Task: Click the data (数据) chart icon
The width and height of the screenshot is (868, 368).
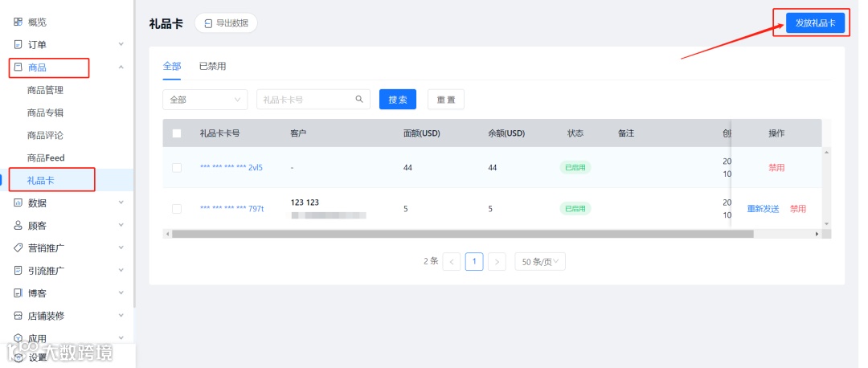Action: (x=18, y=203)
